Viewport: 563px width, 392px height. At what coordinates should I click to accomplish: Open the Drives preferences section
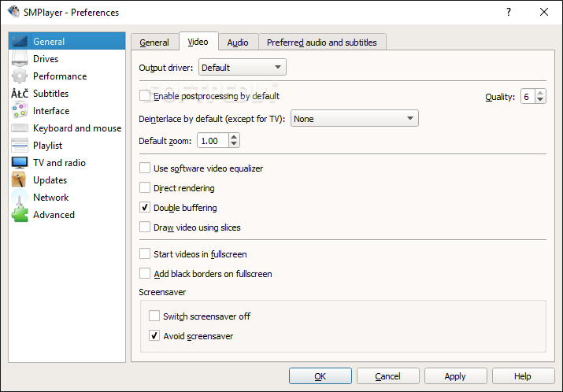[x=67, y=58]
